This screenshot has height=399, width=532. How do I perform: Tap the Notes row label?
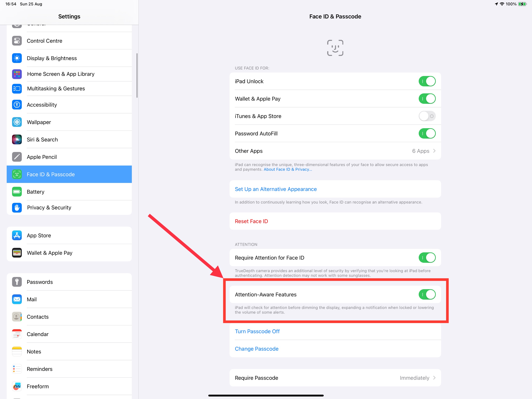(34, 352)
